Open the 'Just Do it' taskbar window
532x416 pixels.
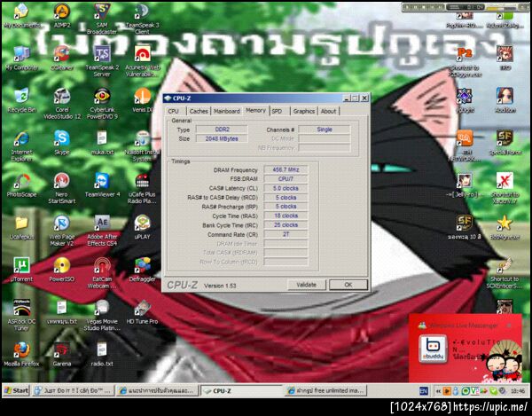[73, 391]
